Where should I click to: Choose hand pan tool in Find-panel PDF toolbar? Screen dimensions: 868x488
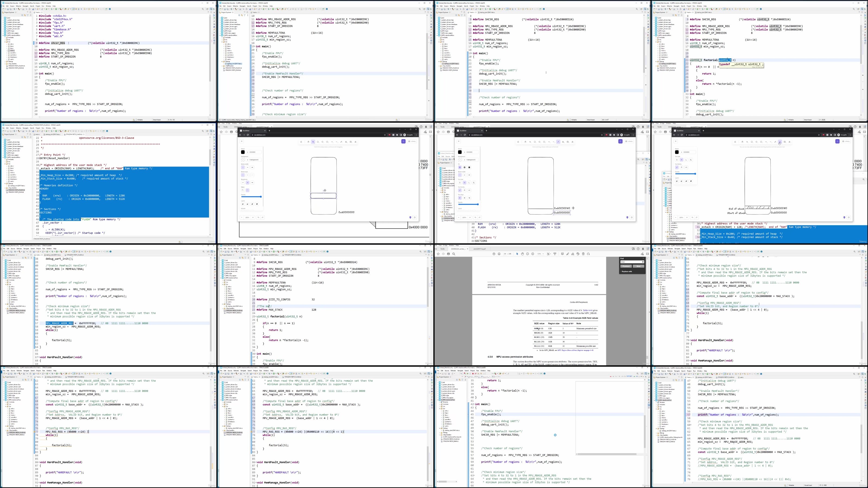point(523,254)
